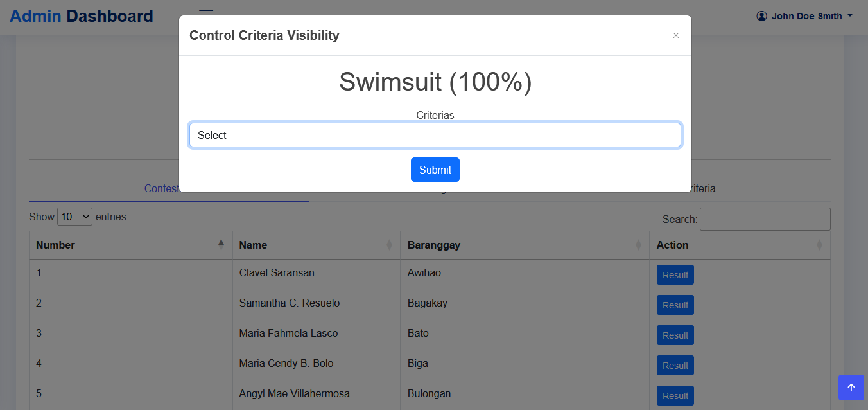The height and width of the screenshot is (410, 868).
Task: Open Result for Samantha C. Resuelo
Action: (x=675, y=305)
